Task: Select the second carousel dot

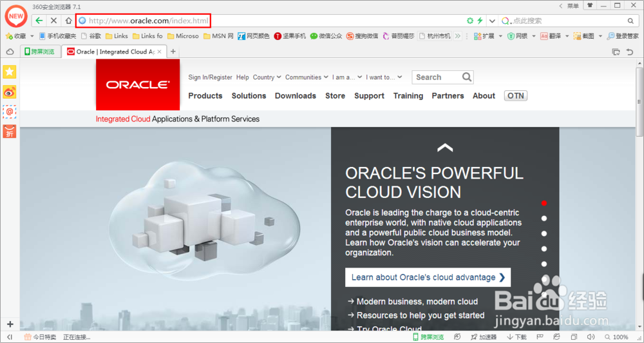Action: [x=544, y=218]
